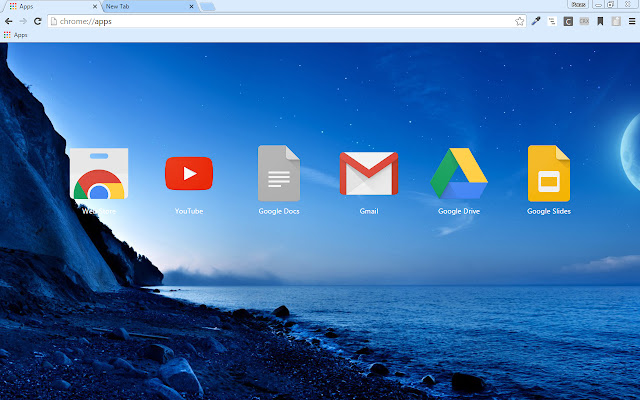The image size is (640, 400).
Task: Go back with the back arrow
Action: coord(9,21)
